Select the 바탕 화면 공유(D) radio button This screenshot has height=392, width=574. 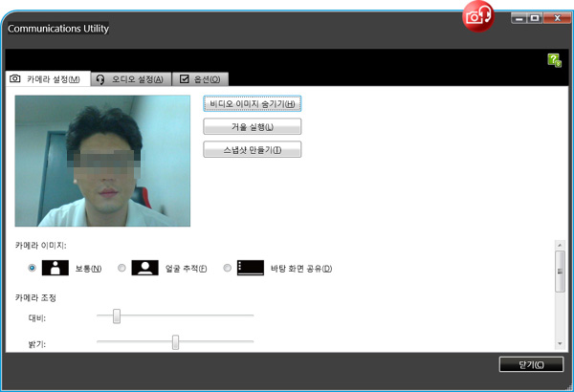[x=228, y=268]
